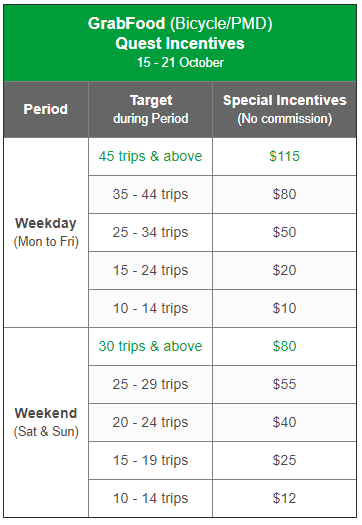Click the $55 incentive amount

(285, 384)
